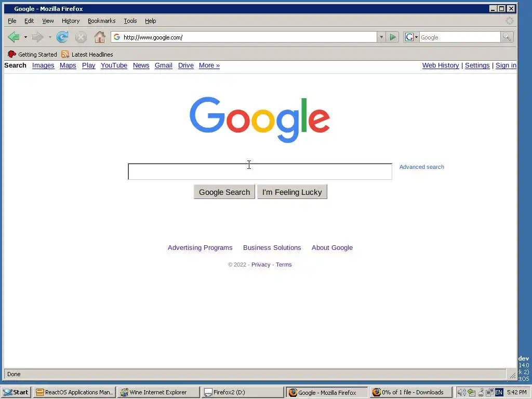The width and height of the screenshot is (532, 399).
Task: Click the Google favicon in address bar
Action: pyautogui.click(x=117, y=37)
